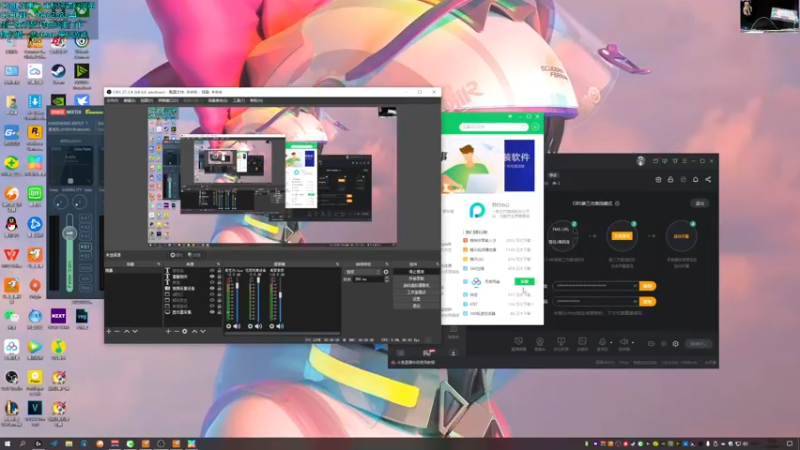Open first audio channel settings gear in mixer

[229, 326]
